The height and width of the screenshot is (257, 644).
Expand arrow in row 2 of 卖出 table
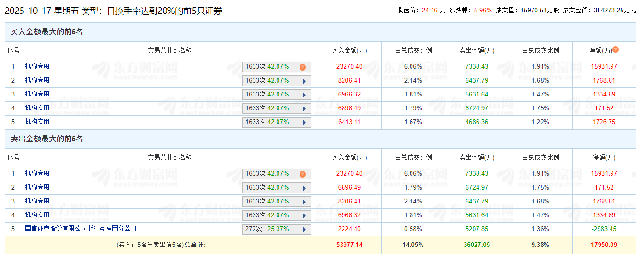click(x=304, y=188)
